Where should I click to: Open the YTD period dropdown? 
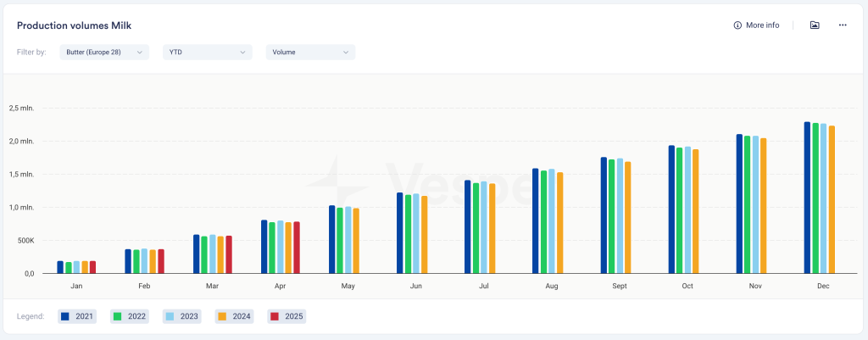point(208,52)
